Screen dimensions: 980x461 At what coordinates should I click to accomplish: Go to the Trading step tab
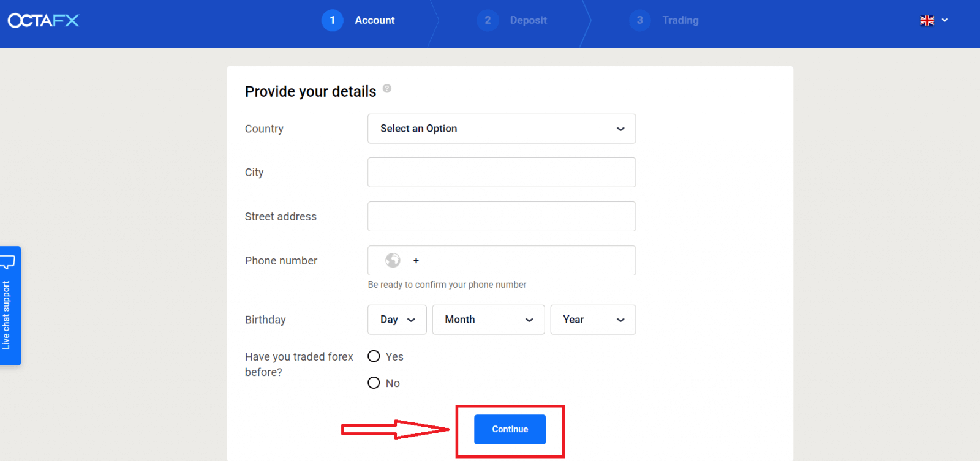tap(680, 20)
